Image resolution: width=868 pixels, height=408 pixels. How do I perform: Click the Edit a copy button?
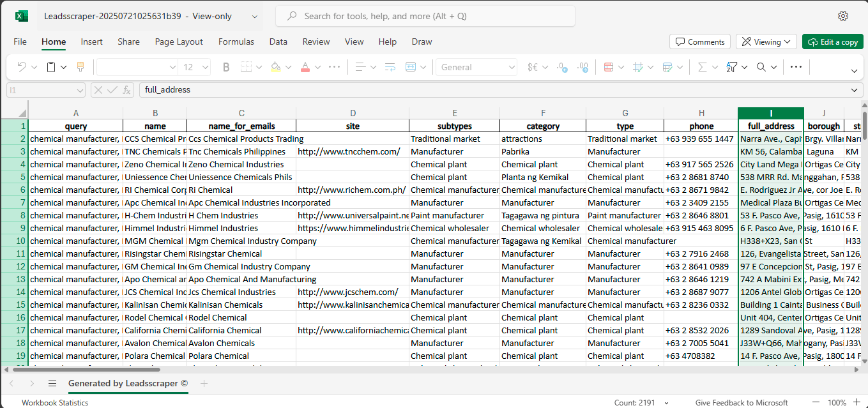[x=833, y=42]
